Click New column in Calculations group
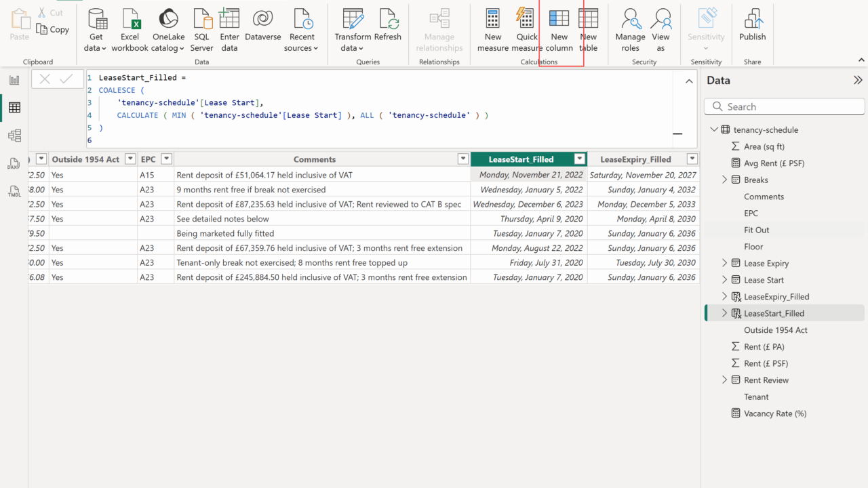The height and width of the screenshot is (488, 868). (559, 30)
